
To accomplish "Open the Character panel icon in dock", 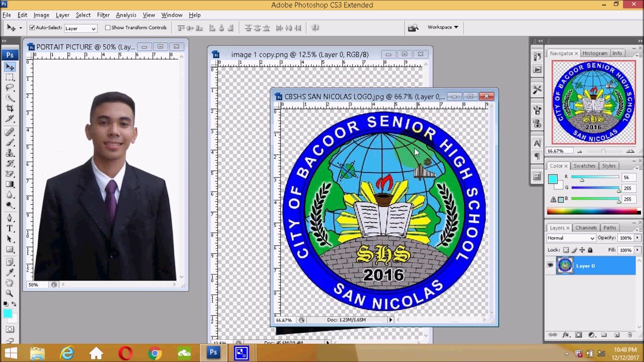I will pos(537,143).
